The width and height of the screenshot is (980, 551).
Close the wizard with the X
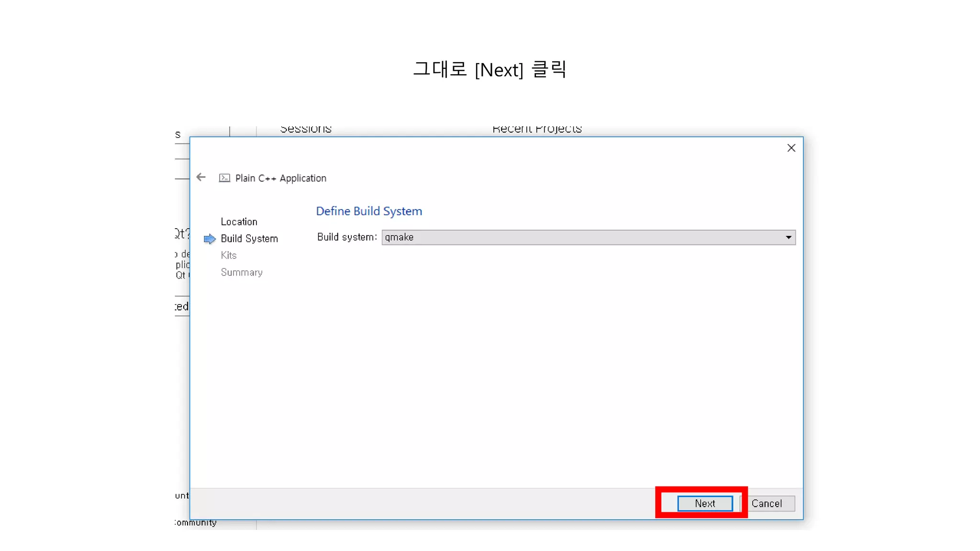(x=791, y=148)
